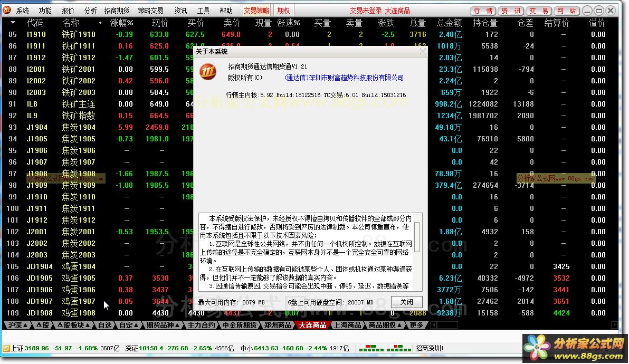
Task: Expand the 期货品种 bottom tab
Action: pyautogui.click(x=163, y=325)
